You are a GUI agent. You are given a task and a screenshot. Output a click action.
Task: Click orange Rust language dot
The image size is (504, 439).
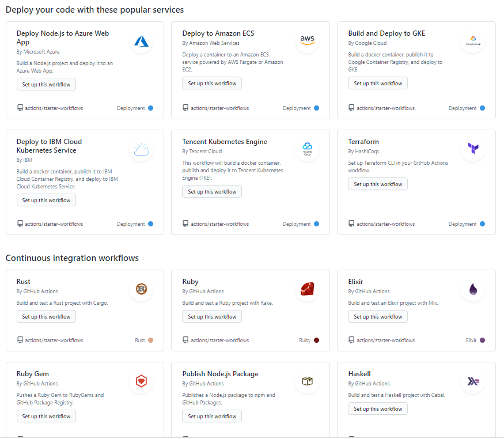(x=150, y=340)
